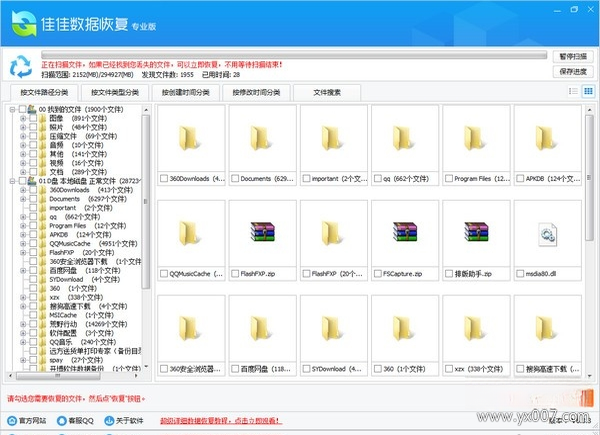Viewport: 600px width, 435px height.
Task: Expand the 荒野行动 tree node
Action: coord(23,324)
